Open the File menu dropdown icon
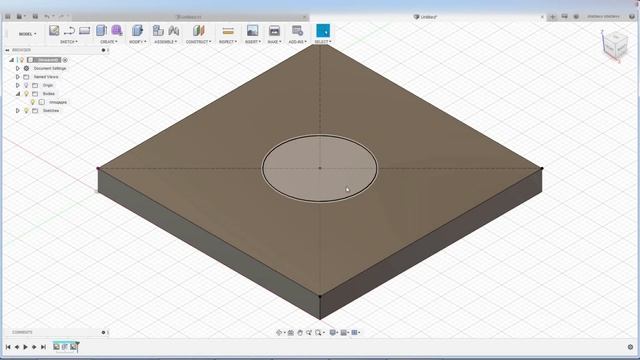 pyautogui.click(x=20, y=16)
